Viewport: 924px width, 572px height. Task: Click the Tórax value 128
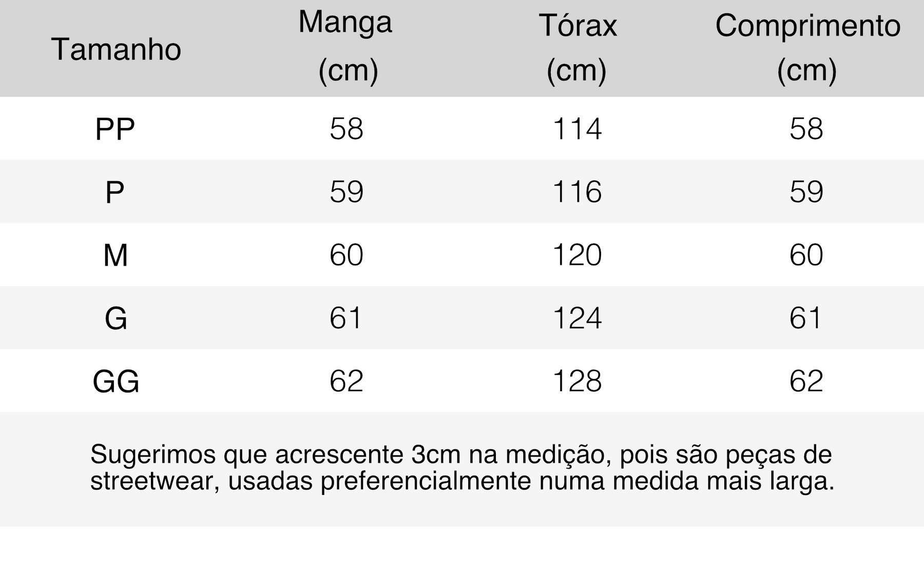click(x=577, y=381)
